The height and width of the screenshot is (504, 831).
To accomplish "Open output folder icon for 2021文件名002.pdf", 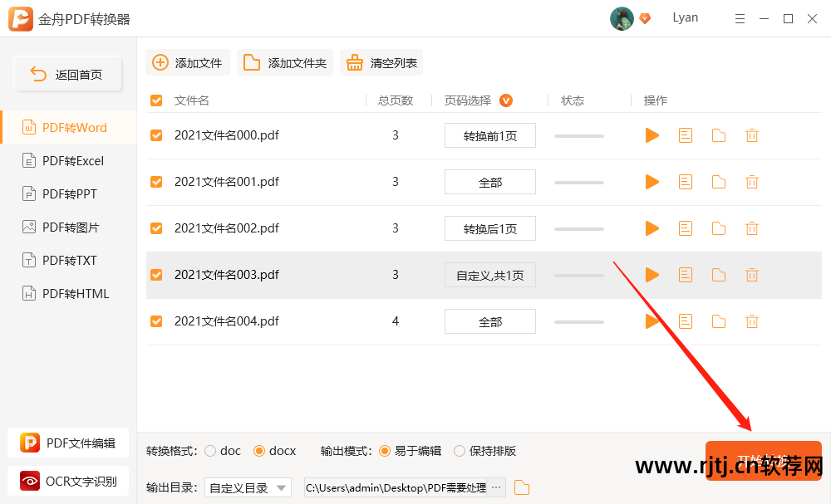I will [718, 228].
